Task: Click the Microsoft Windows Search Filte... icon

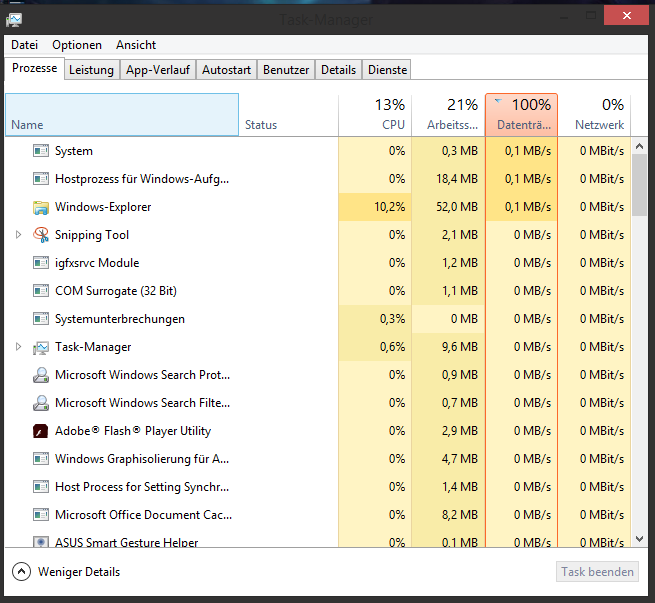Action: click(x=41, y=403)
